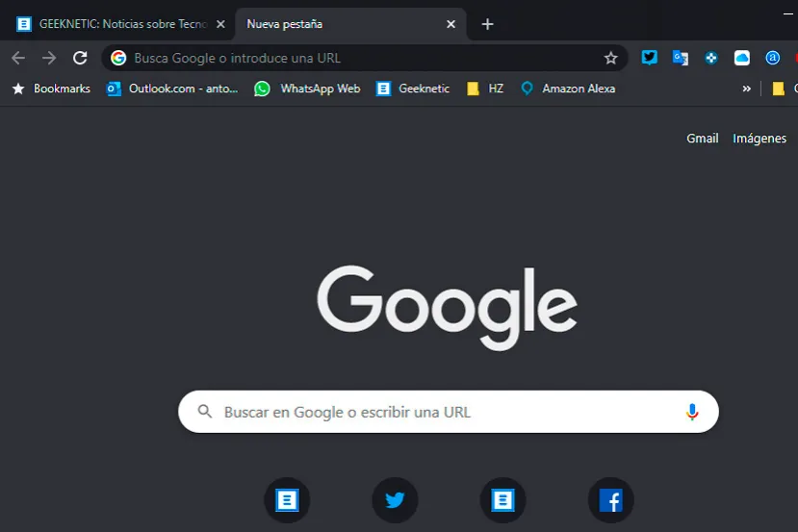Click the blue cross extension icon
798x532 pixels.
(711, 58)
